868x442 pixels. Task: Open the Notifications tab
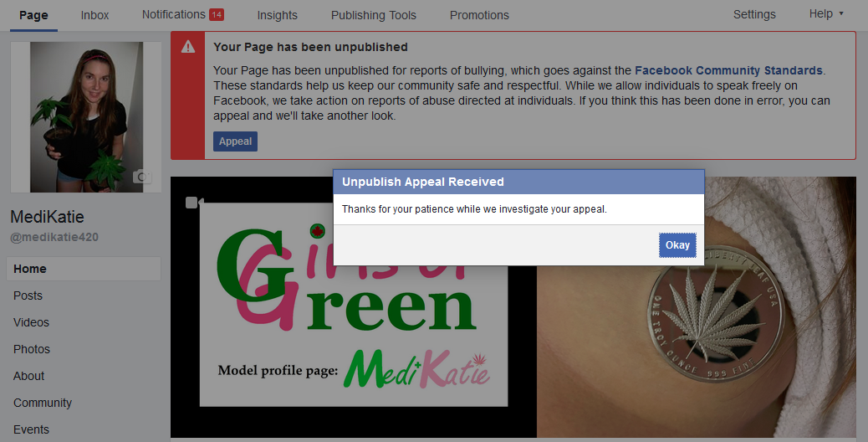tap(174, 14)
